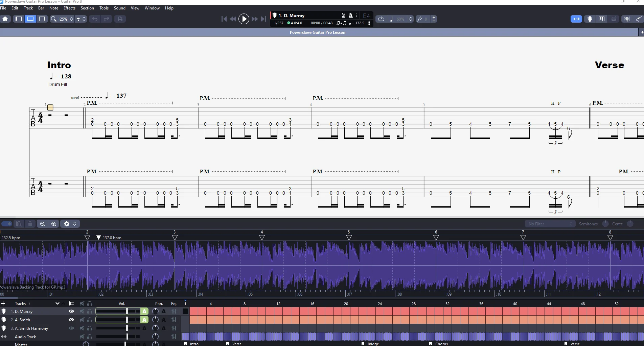The height and width of the screenshot is (346, 644).
Task: Jump to last bar
Action: pyautogui.click(x=263, y=19)
